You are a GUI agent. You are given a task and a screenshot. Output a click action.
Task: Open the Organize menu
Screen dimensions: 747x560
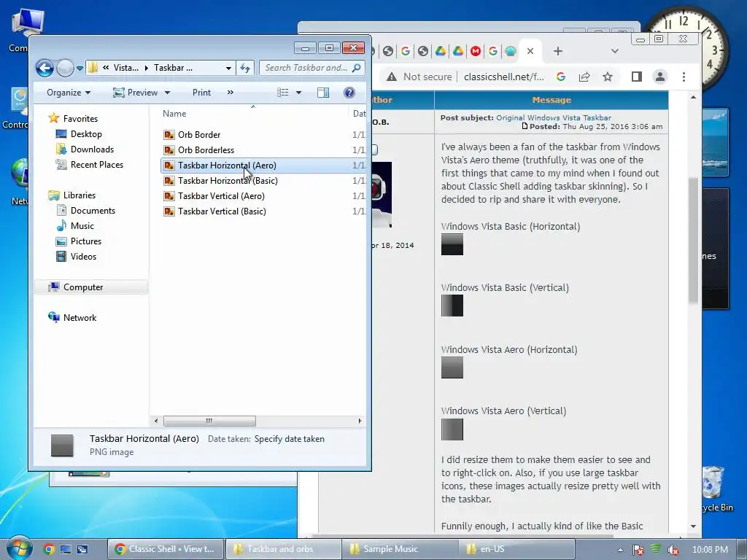coord(68,93)
